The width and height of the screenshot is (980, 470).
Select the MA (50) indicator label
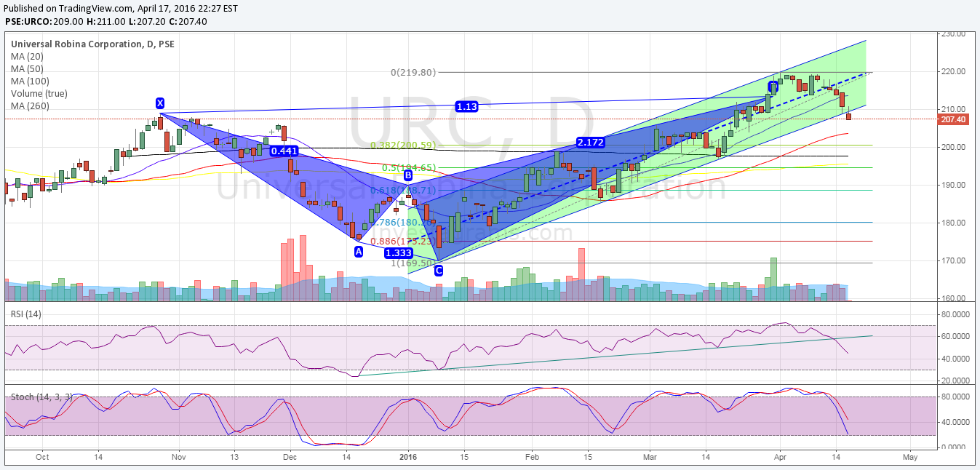[x=25, y=68]
